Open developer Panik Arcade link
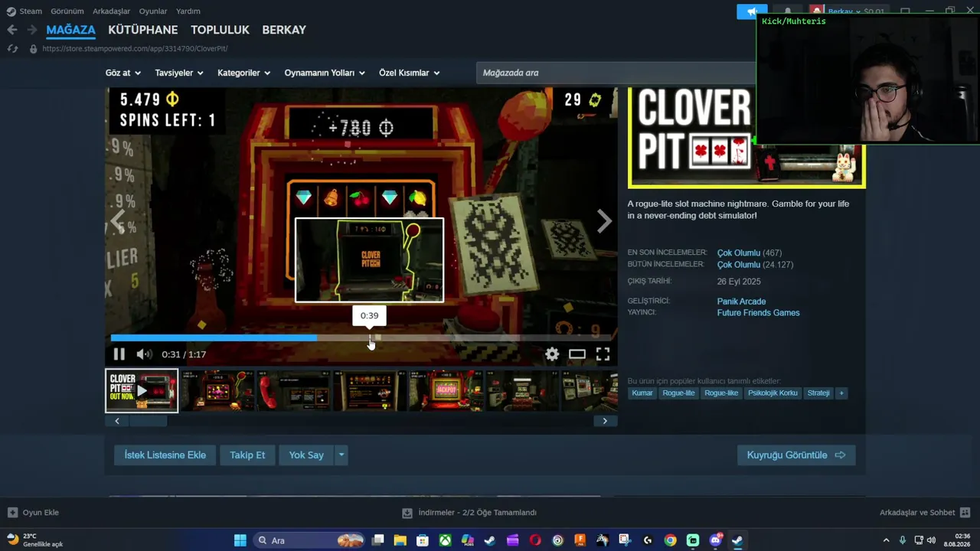The height and width of the screenshot is (551, 980). tap(741, 302)
